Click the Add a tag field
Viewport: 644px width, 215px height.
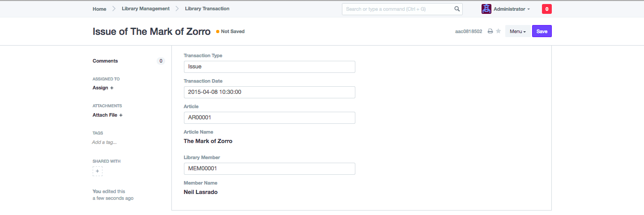pyautogui.click(x=104, y=142)
